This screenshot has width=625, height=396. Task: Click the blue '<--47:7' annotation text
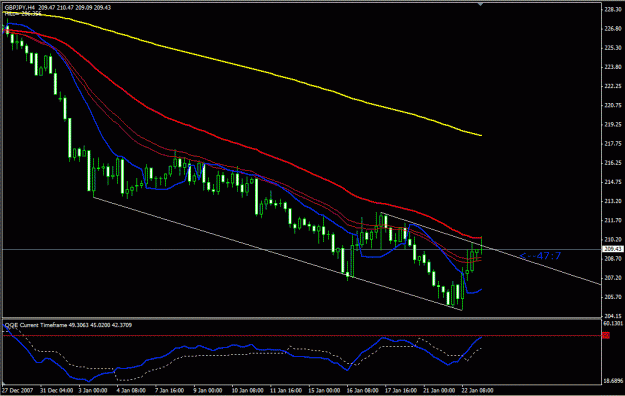[540, 256]
